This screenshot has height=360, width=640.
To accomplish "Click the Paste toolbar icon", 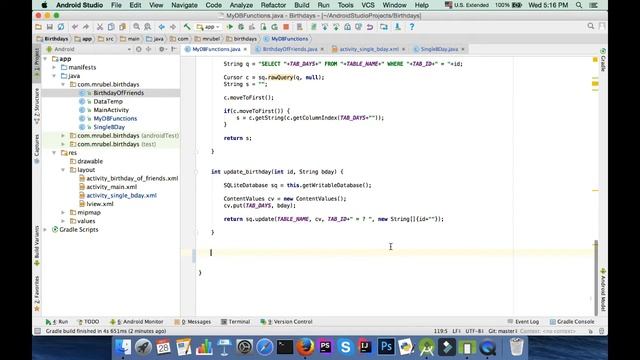I will [122, 27].
